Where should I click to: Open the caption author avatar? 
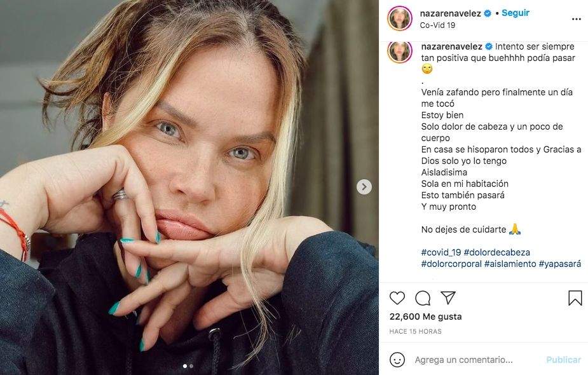click(x=400, y=52)
